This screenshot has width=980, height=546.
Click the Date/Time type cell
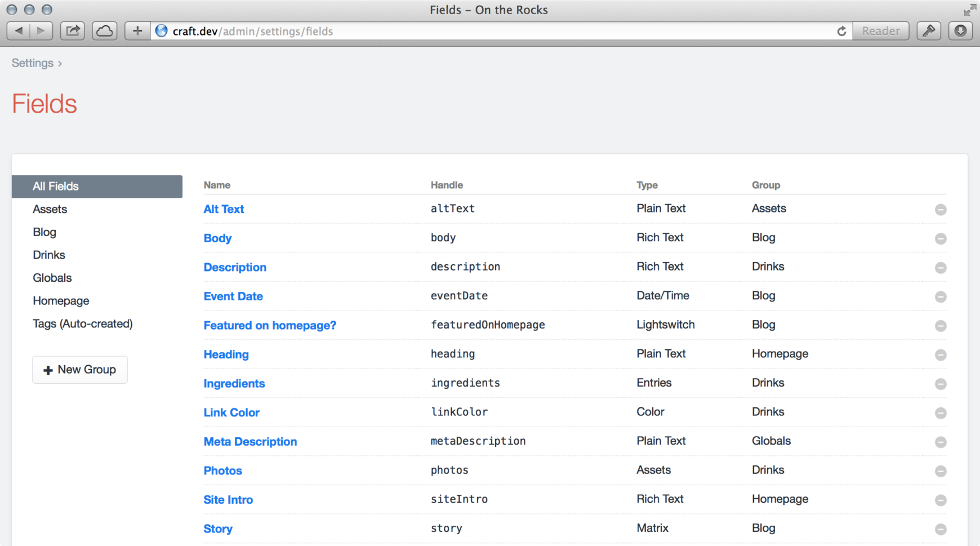[663, 295]
